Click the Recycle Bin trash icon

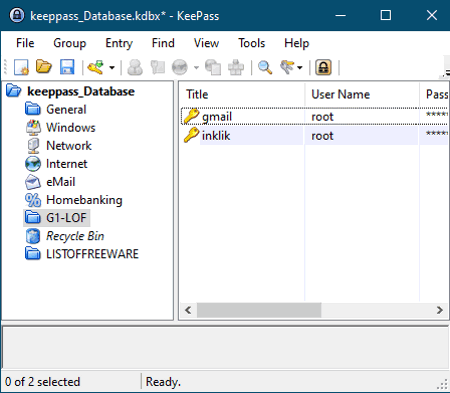click(x=33, y=236)
